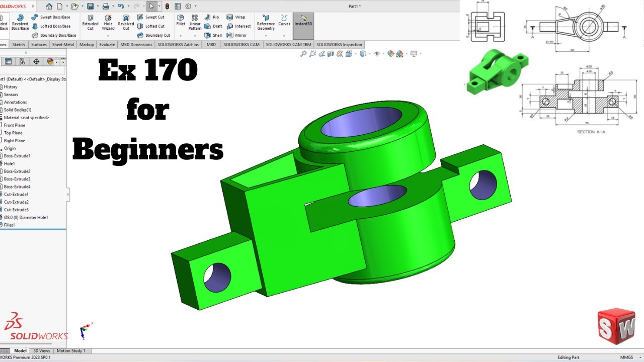Image resolution: width=644 pixels, height=362 pixels.
Task: Save the part with the floppy disk icon
Action: point(90,7)
